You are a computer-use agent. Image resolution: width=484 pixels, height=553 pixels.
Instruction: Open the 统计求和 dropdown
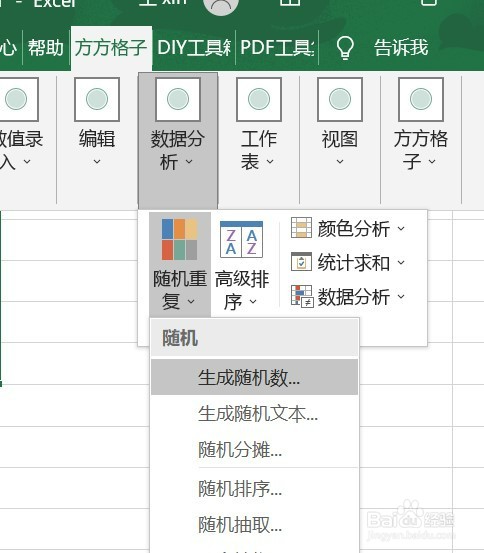point(348,262)
